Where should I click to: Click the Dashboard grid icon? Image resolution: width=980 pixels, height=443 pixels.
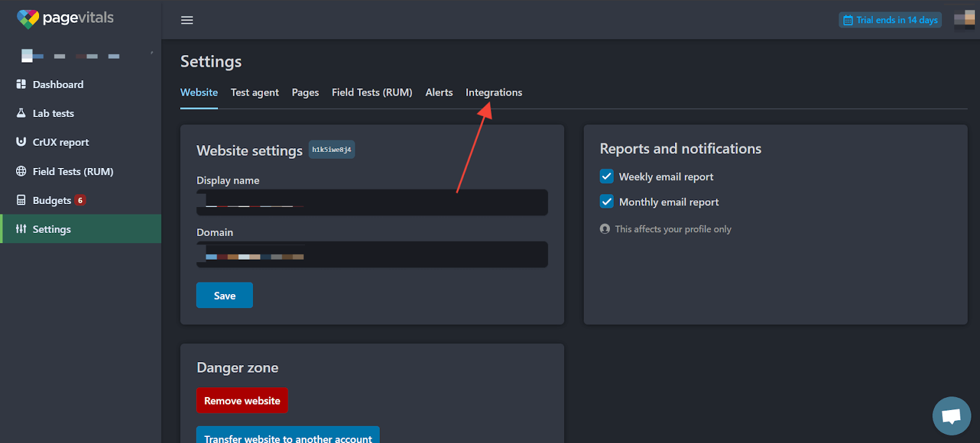point(21,84)
